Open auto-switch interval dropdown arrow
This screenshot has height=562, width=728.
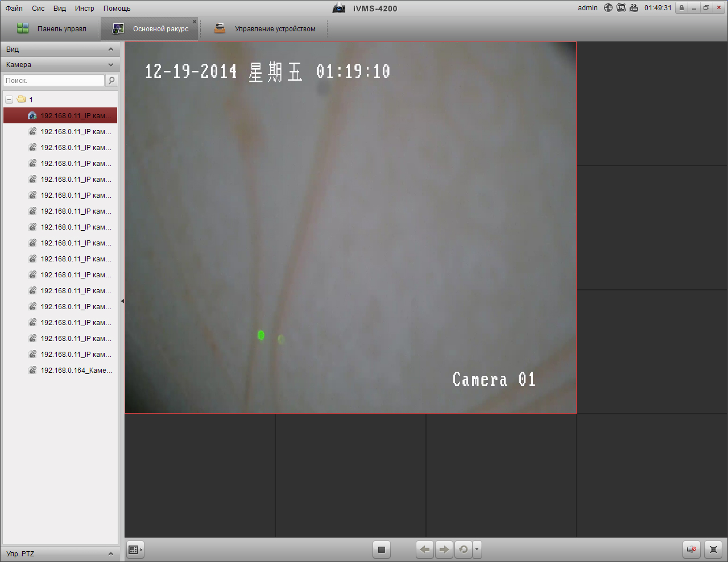pyautogui.click(x=477, y=549)
